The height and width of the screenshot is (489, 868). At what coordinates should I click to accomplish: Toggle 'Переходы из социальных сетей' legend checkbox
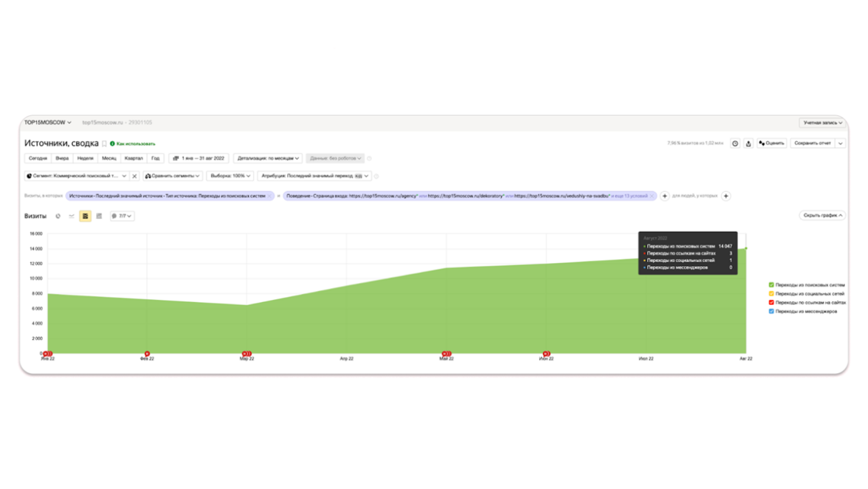771,293
